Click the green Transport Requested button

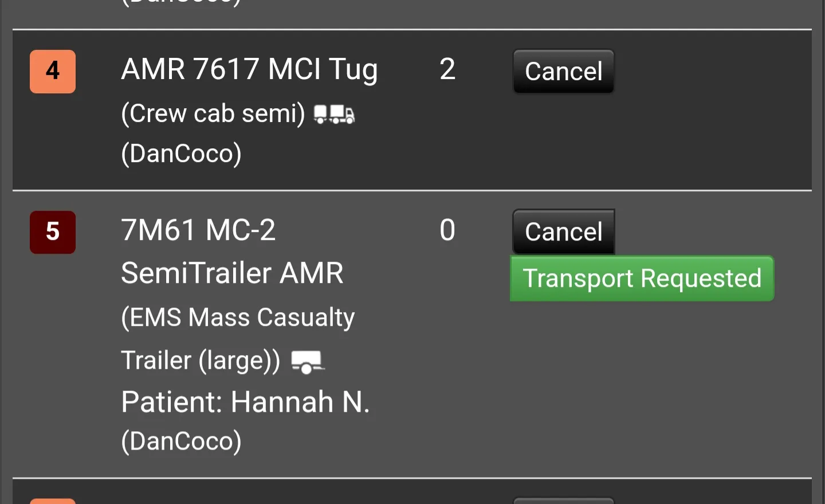(642, 278)
